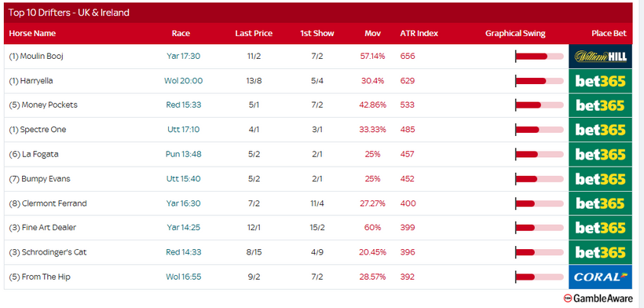Image resolution: width=644 pixels, height=308 pixels.
Task: Sort by the ATR Index column header
Action: (x=419, y=33)
